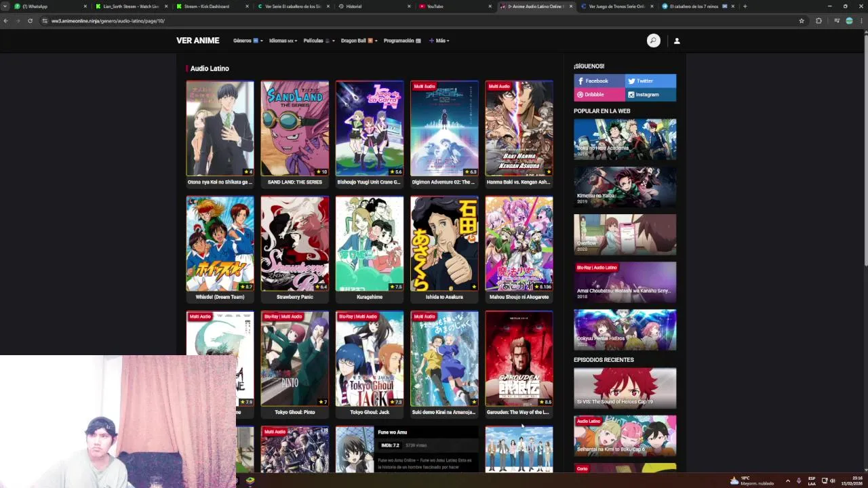
Task: Open the taskbar weather widget
Action: coord(751,481)
